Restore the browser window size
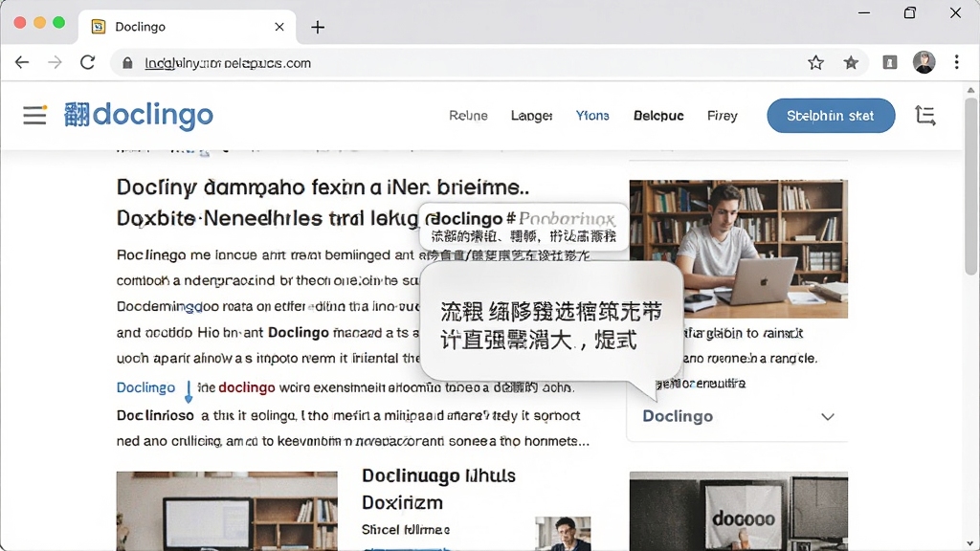The image size is (980, 551). point(910,12)
